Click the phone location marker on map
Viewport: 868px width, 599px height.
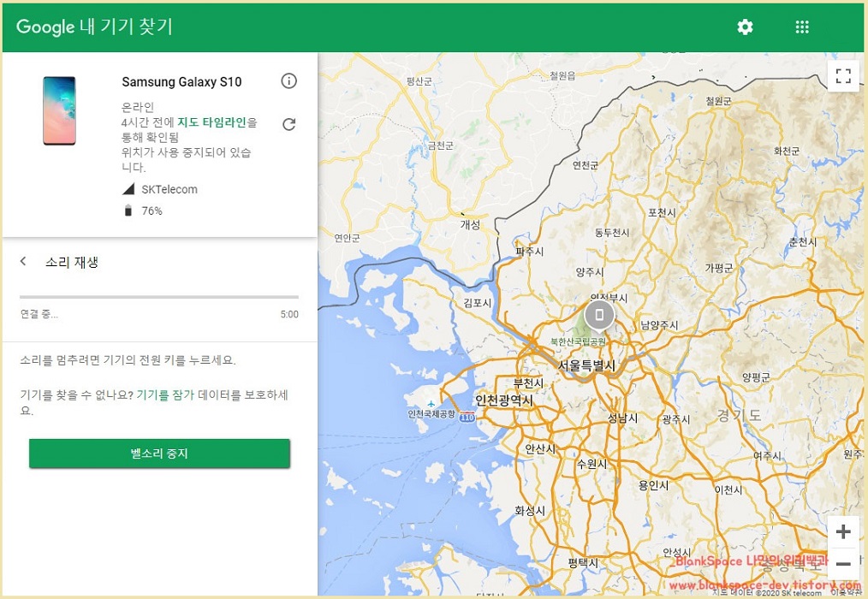[x=599, y=316]
